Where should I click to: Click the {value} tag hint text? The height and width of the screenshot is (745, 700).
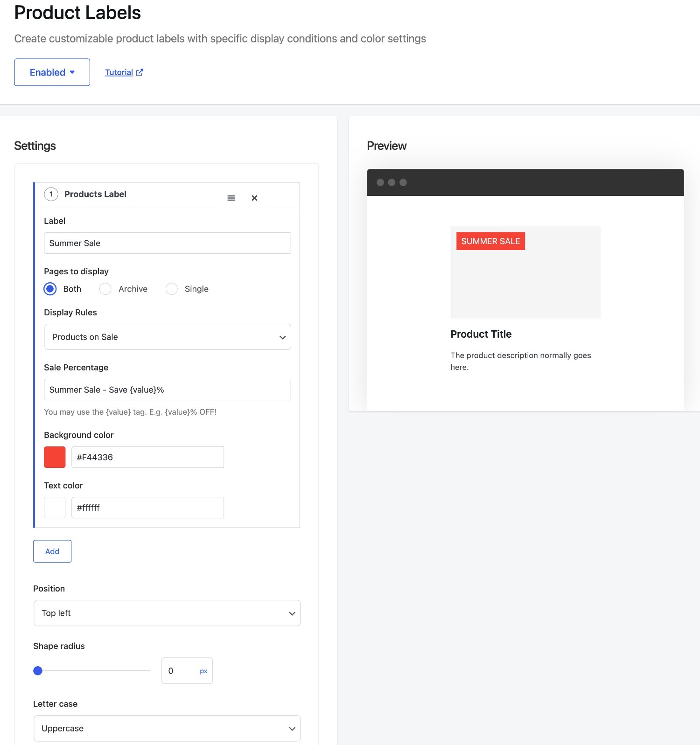(130, 412)
